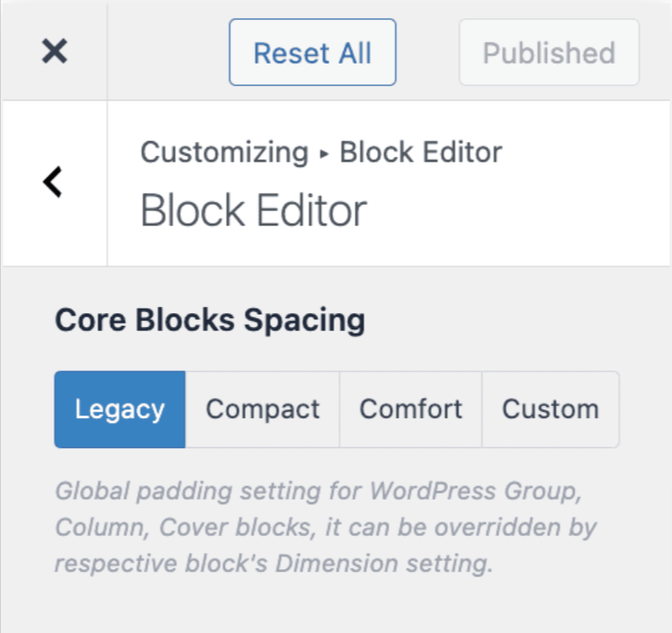The width and height of the screenshot is (672, 633).
Task: Click the Column, Cover blocks description line
Action: (x=326, y=527)
